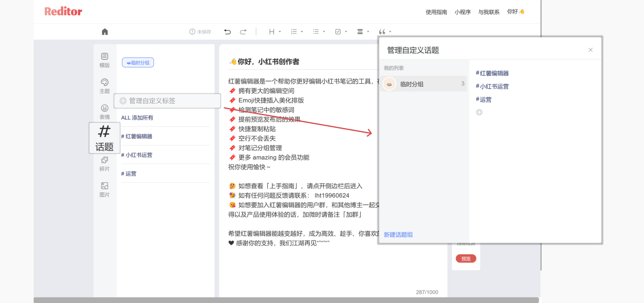Open the 主题 theme sidebar panel

click(105, 86)
